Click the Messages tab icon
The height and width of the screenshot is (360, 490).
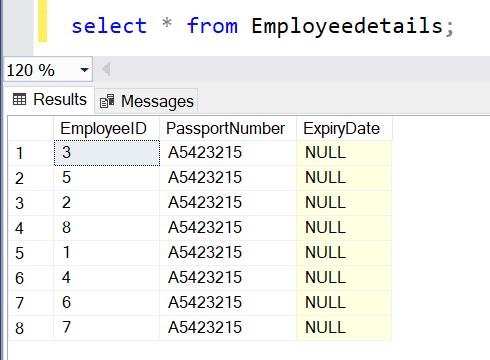point(107,101)
